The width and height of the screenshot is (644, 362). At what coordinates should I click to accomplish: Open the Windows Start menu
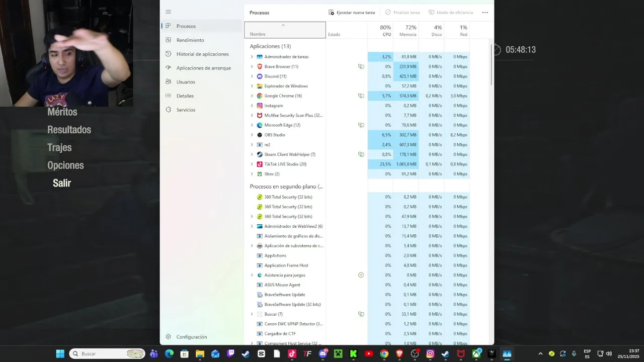tap(60, 353)
